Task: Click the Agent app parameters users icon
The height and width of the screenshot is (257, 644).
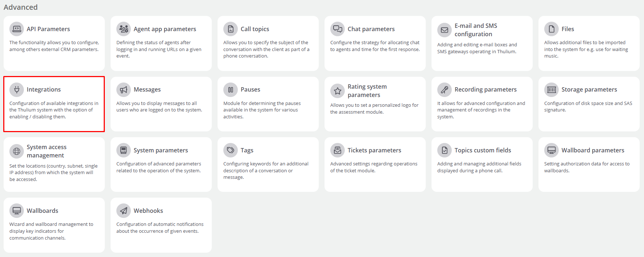Action: pos(124,29)
